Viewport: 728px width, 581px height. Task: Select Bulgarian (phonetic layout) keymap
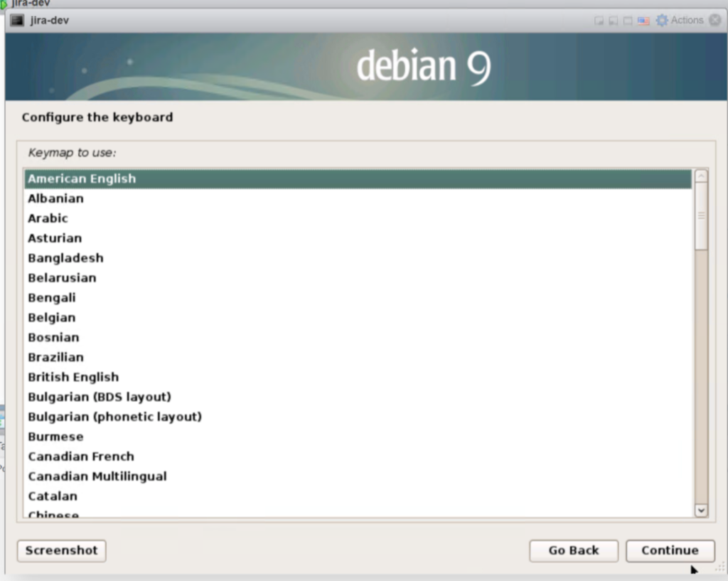[358, 417]
